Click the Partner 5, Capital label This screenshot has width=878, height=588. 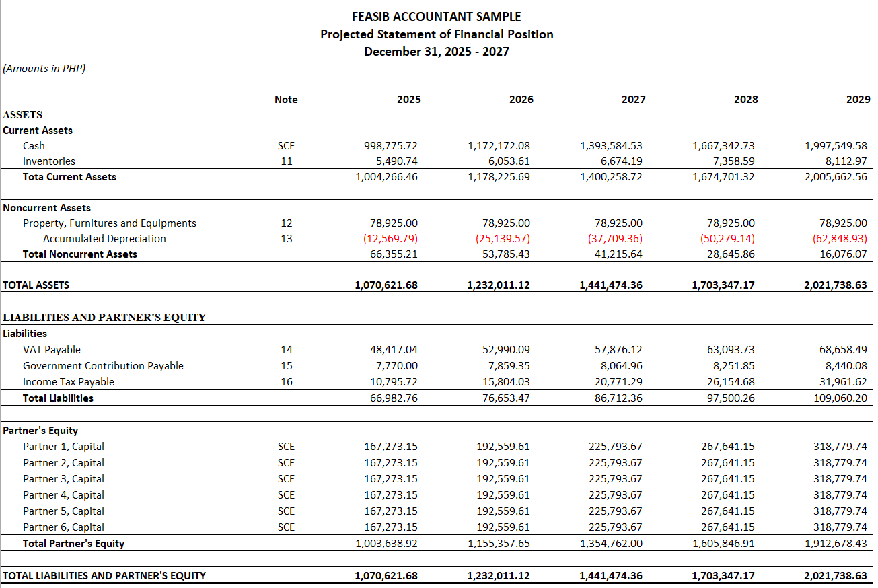63,511
